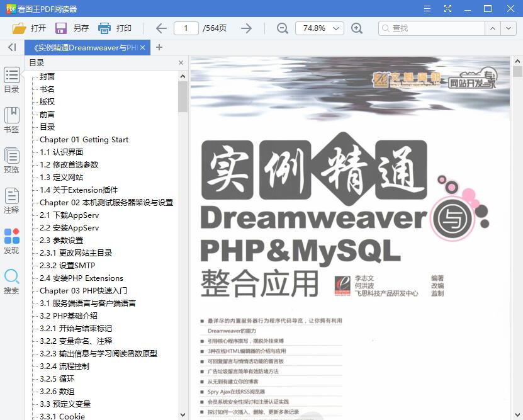The height and width of the screenshot is (420, 523).
Task: Jump to 前言 in outline
Action: pos(47,115)
